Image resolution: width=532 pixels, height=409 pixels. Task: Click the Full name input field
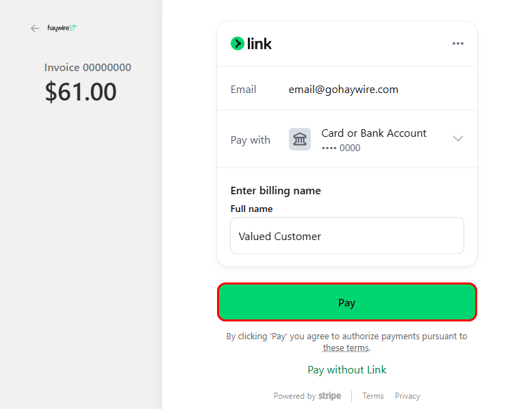(347, 236)
